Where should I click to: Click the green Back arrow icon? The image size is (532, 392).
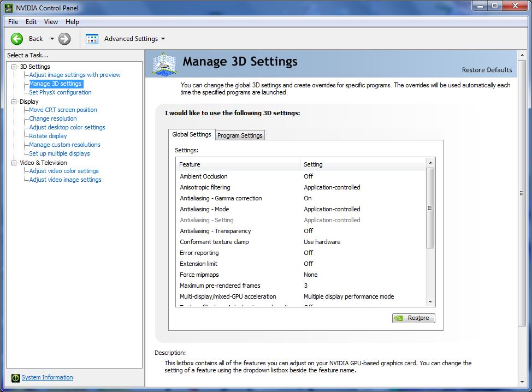tap(16, 39)
